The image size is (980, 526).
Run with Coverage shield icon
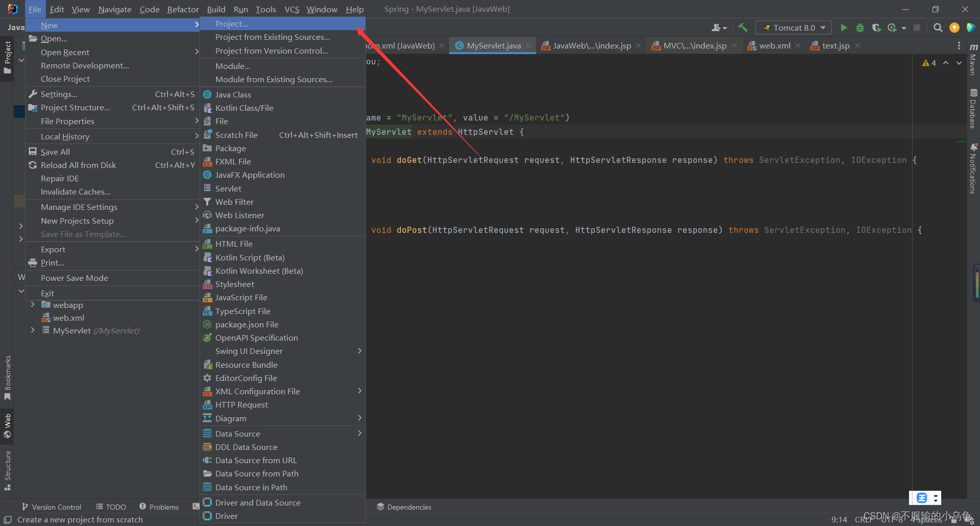(876, 28)
